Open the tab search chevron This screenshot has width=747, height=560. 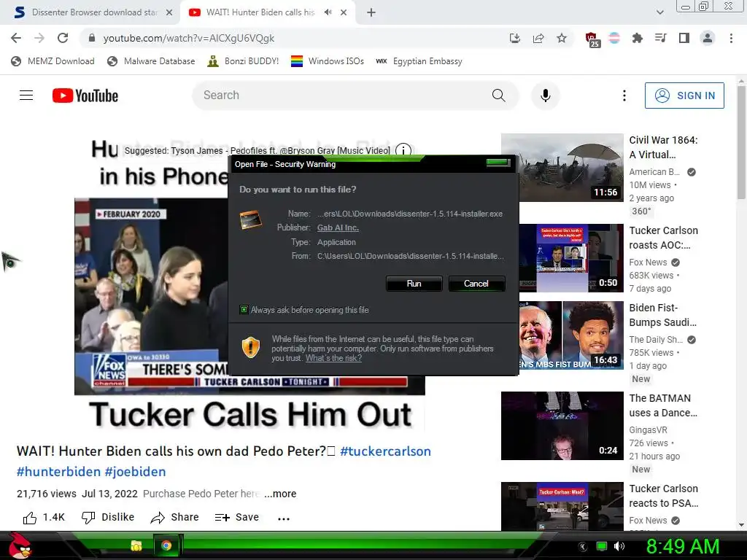pos(659,12)
